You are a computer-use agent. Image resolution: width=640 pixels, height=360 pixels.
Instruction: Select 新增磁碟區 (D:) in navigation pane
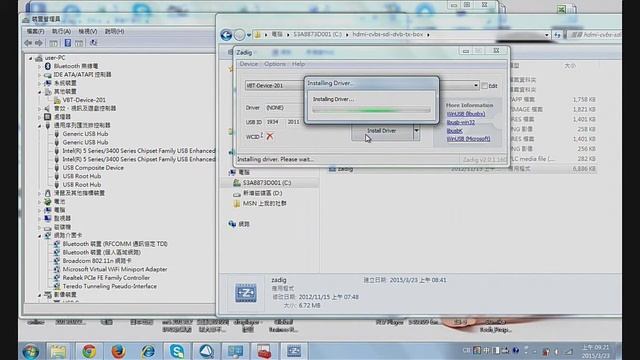coord(262,193)
